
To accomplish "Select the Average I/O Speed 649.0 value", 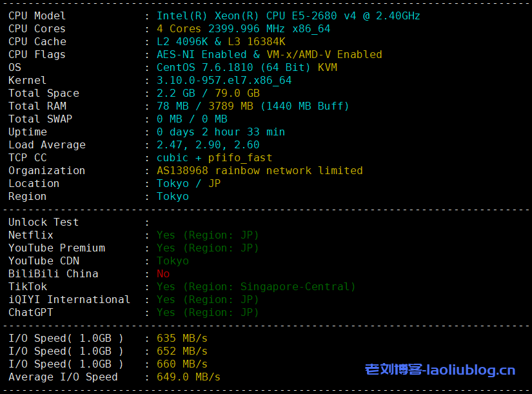I will pyautogui.click(x=188, y=377).
